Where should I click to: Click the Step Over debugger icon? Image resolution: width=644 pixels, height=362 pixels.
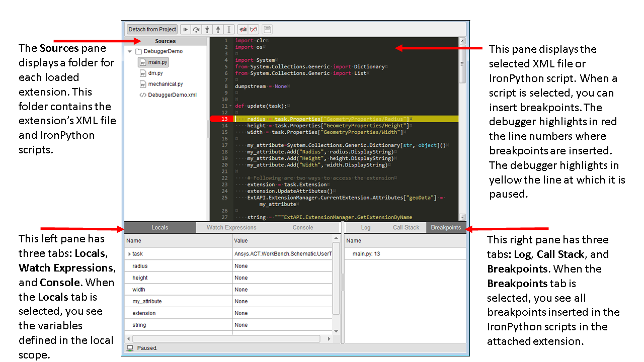point(196,30)
